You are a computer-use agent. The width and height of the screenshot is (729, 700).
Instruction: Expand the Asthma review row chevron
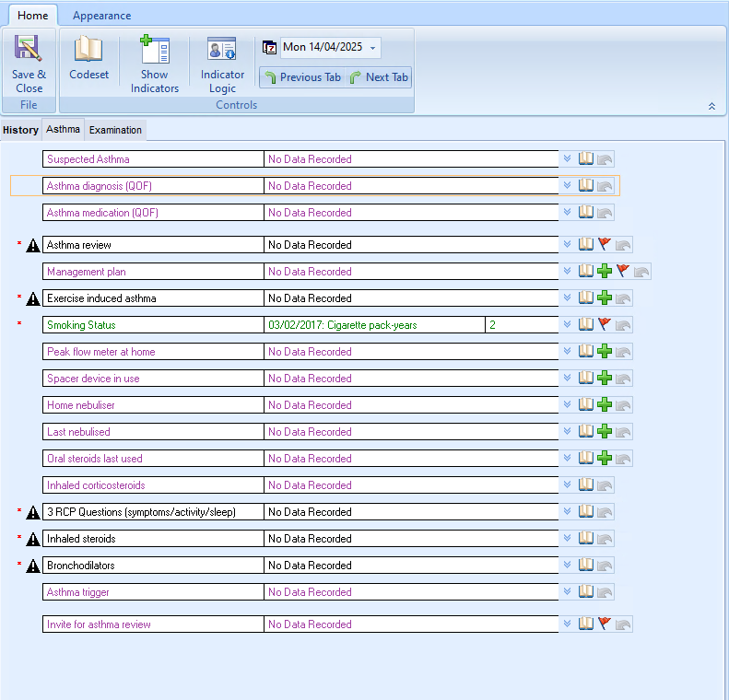click(x=567, y=244)
